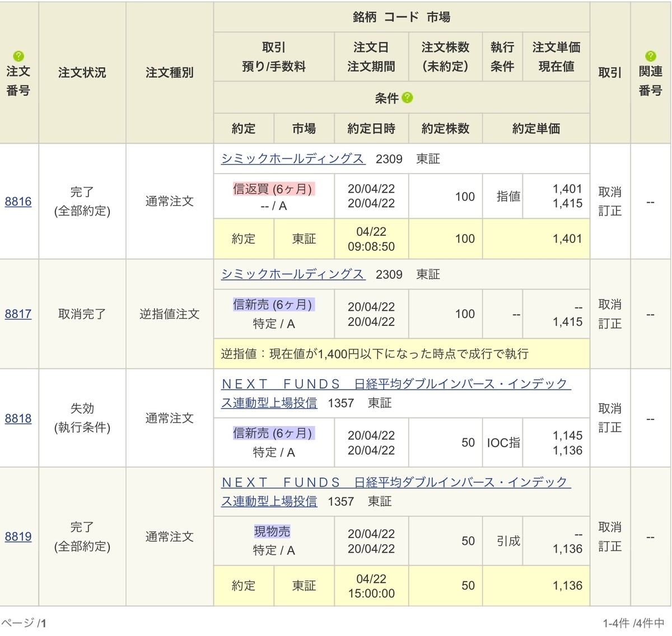
Task: Click the 注文種別 column header
Action: [170, 73]
